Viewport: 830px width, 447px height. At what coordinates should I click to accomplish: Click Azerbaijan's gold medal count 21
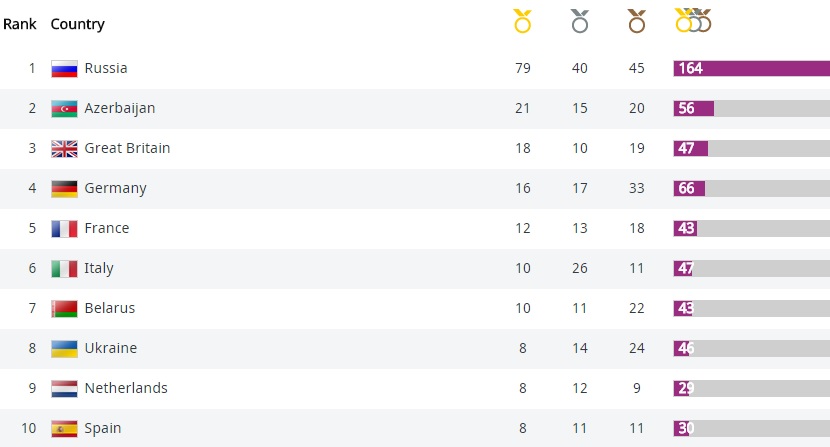[x=522, y=108]
